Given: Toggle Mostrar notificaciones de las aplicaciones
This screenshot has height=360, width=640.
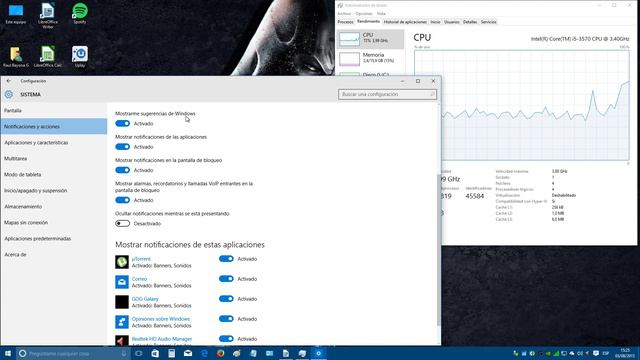Looking at the screenshot, I should point(122,147).
